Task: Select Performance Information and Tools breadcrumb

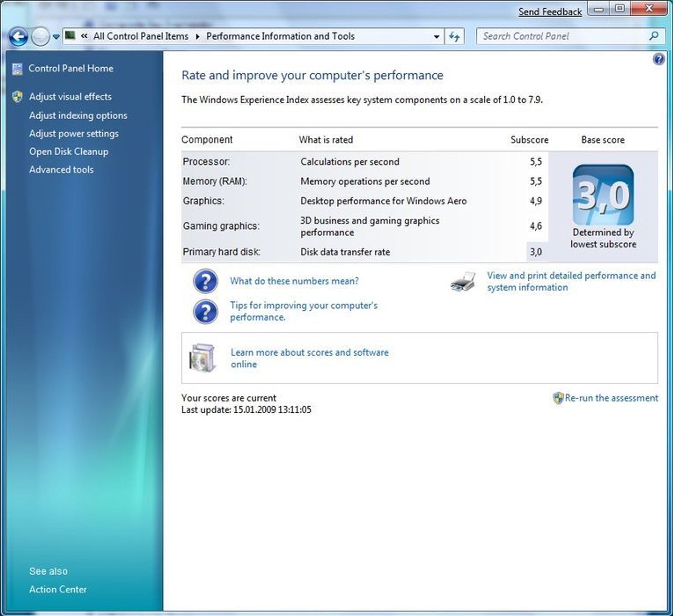Action: [280, 36]
